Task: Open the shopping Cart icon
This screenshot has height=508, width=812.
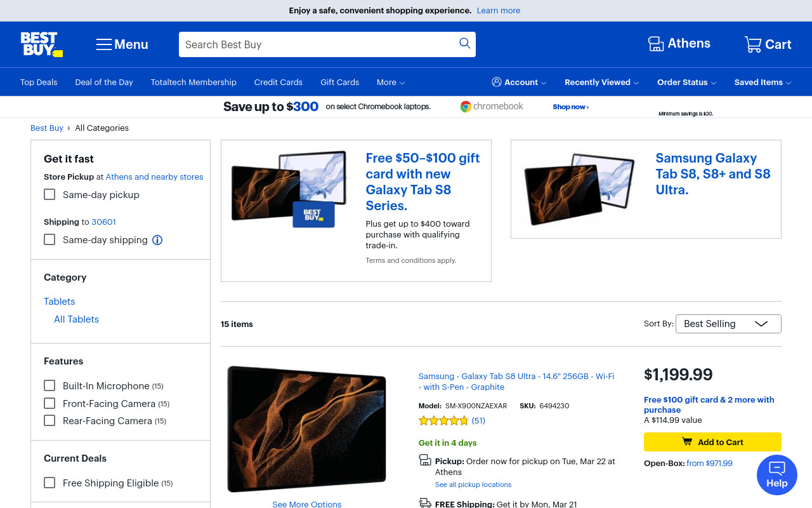Action: tap(753, 44)
